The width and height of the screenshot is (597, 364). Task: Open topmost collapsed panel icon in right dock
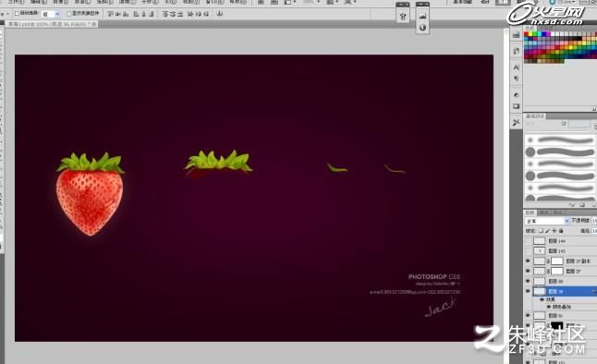coord(516,35)
